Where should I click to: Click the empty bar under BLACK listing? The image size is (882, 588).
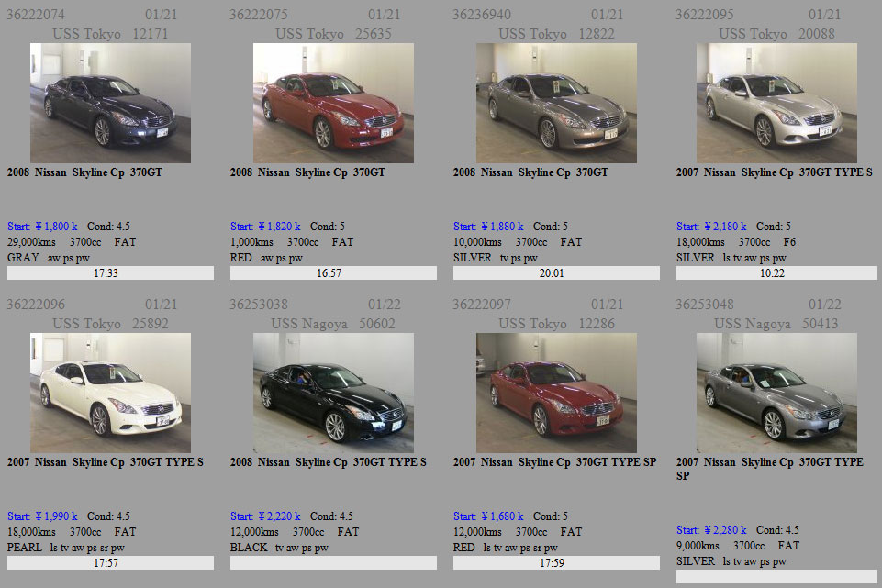pyautogui.click(x=333, y=563)
